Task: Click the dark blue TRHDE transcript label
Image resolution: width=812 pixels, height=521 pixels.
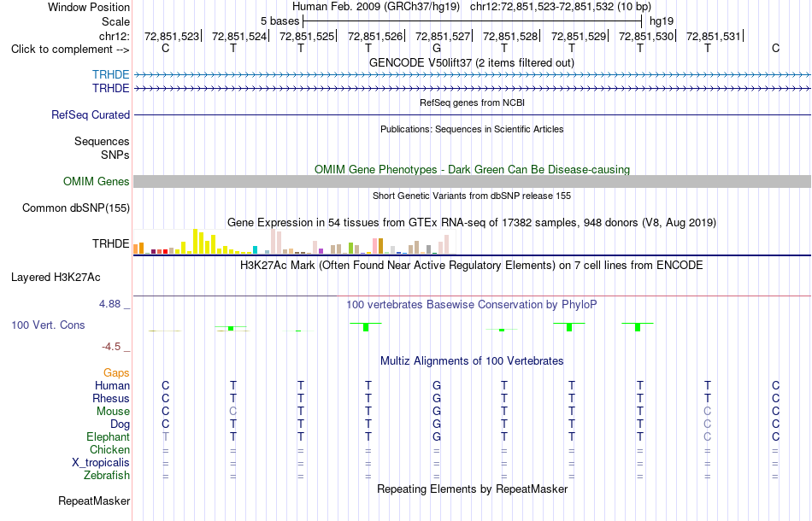Action: (111, 89)
